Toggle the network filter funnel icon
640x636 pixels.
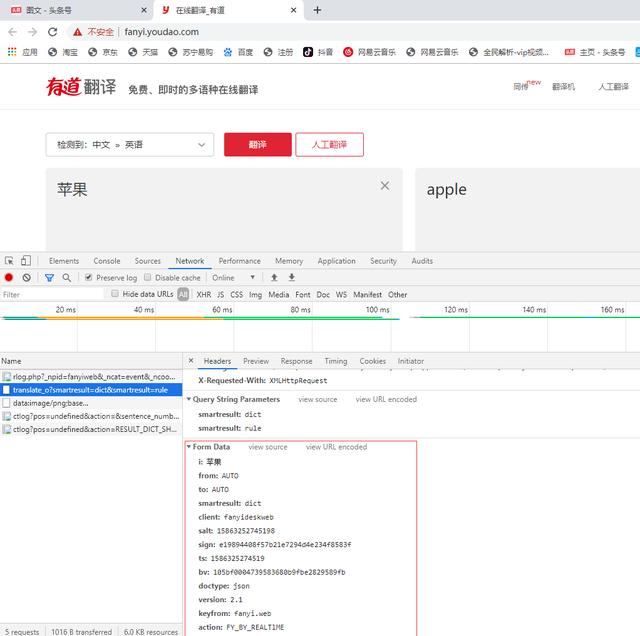click(x=49, y=278)
